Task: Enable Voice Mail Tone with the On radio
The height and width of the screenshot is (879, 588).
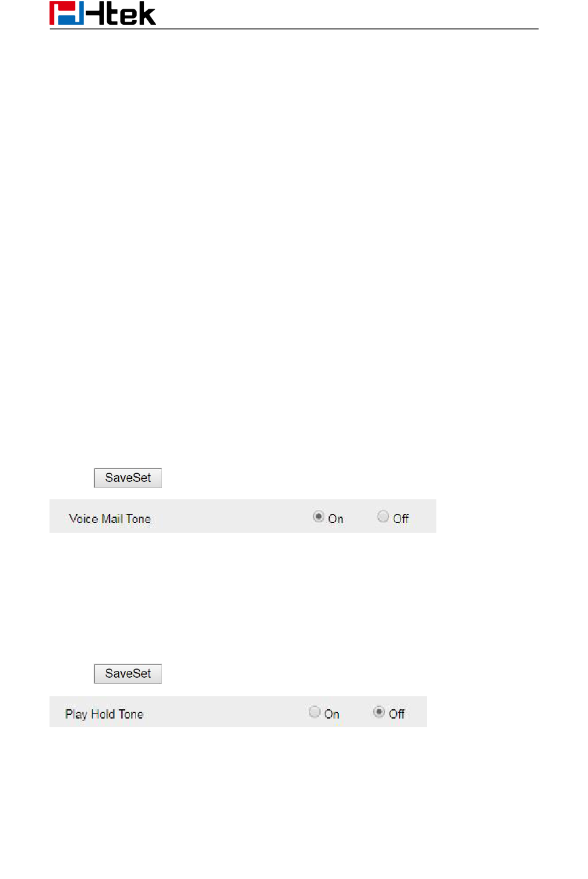Action: [x=319, y=517]
